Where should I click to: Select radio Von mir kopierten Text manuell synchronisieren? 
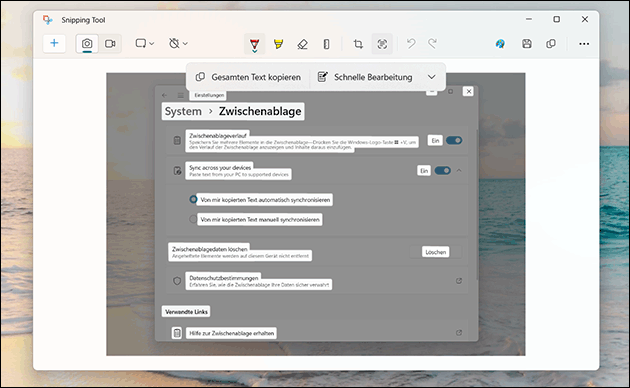(193, 219)
